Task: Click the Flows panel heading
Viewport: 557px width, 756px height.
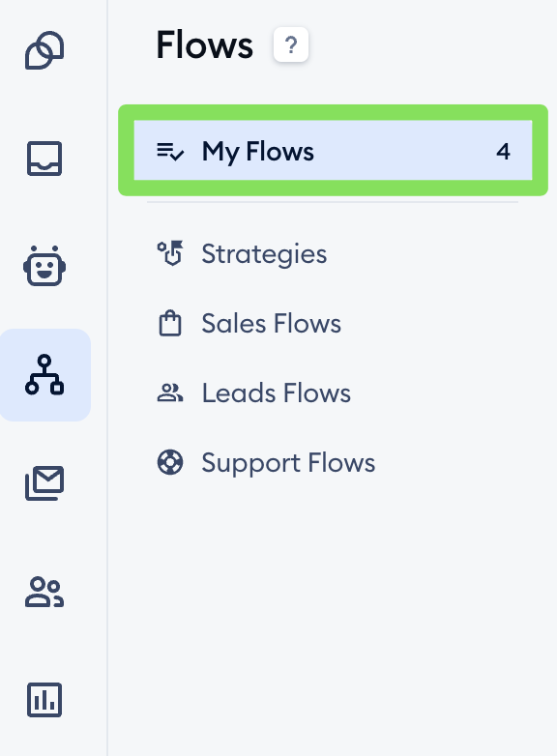Action: click(204, 44)
